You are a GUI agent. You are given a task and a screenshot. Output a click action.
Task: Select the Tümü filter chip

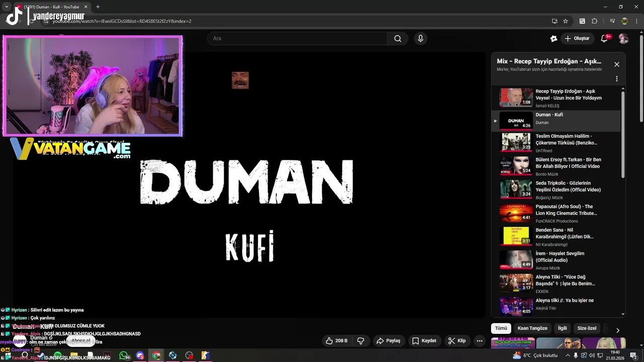tap(501, 328)
